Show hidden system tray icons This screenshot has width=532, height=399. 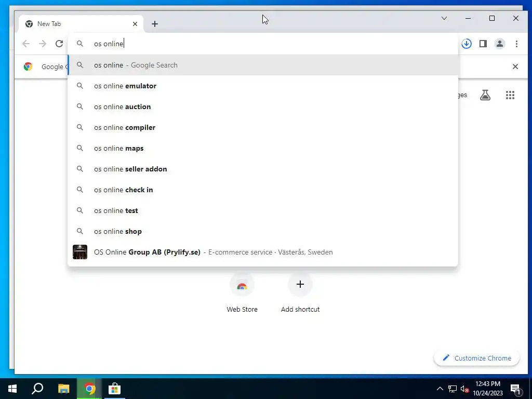(440, 389)
